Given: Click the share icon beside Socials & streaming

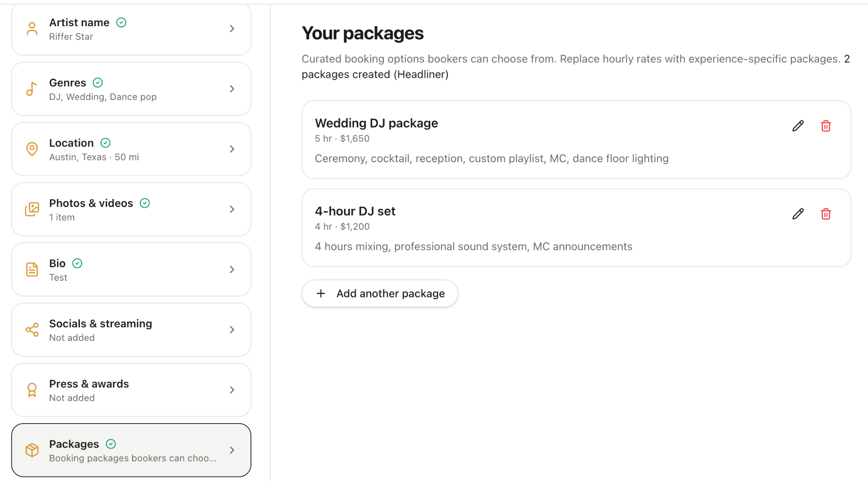Looking at the screenshot, I should 32,330.
